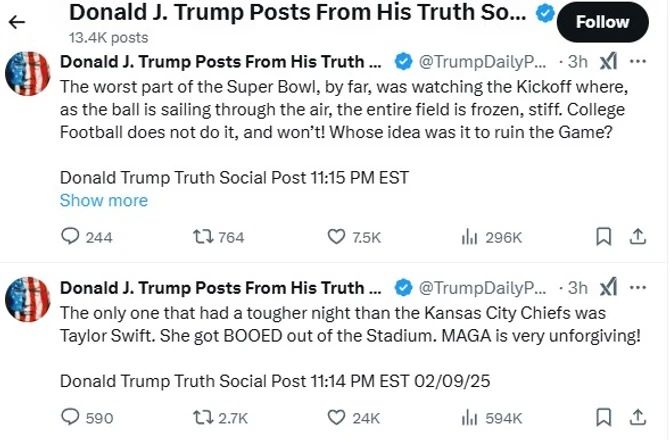The image size is (670, 440).
Task: Open more options on Taylor Swift post
Action: click(639, 288)
